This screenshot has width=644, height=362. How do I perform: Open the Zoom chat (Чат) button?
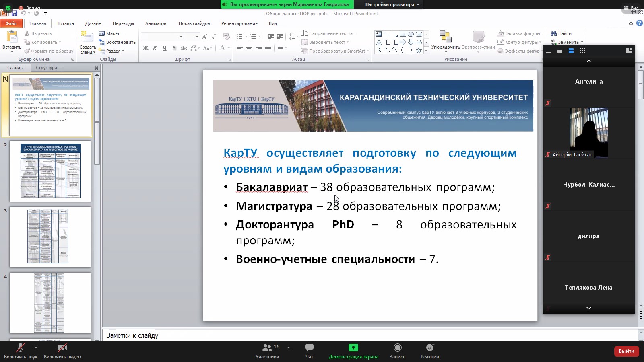pyautogui.click(x=309, y=351)
